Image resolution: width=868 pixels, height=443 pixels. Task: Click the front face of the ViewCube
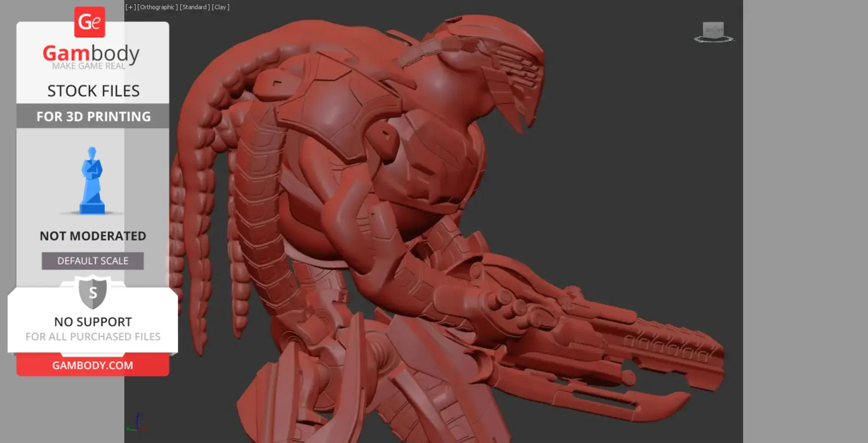713,30
